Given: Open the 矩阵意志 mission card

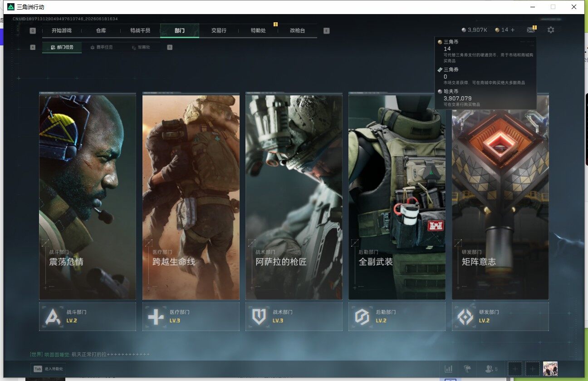Looking at the screenshot, I should point(500,197).
